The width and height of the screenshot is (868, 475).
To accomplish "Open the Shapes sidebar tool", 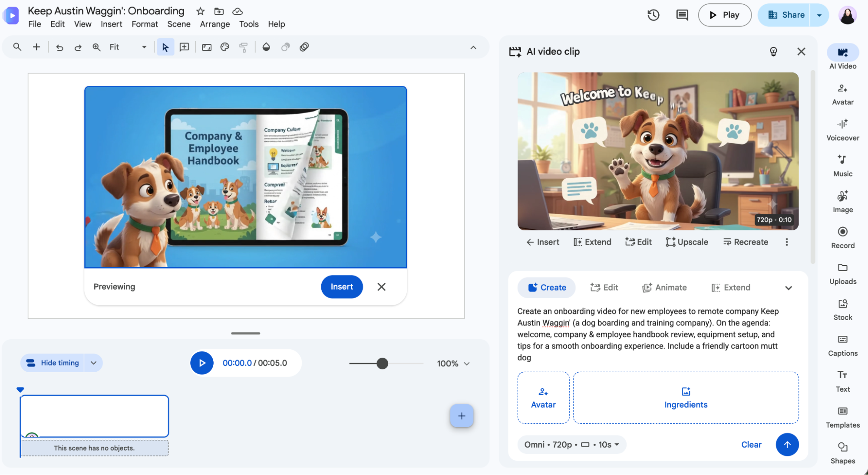I will click(x=842, y=454).
